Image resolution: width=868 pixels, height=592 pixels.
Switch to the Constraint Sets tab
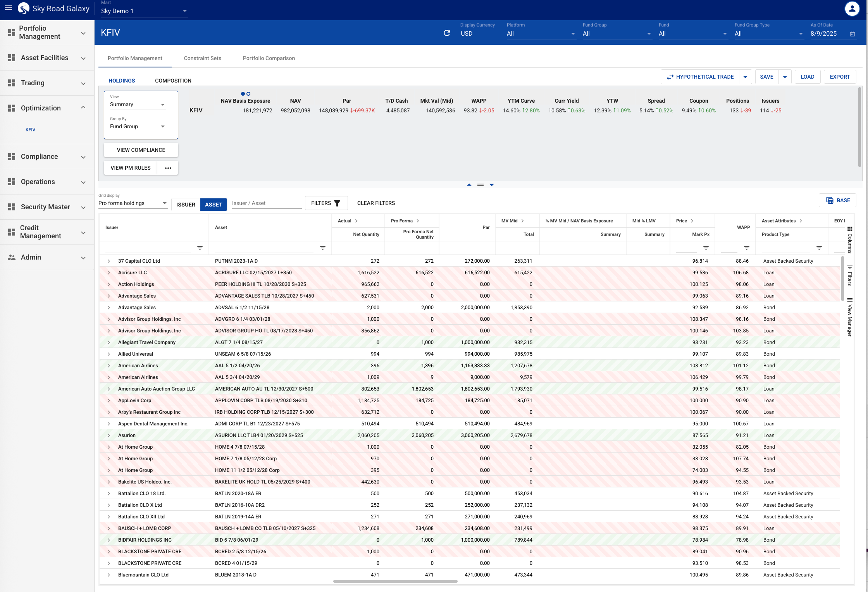click(202, 58)
